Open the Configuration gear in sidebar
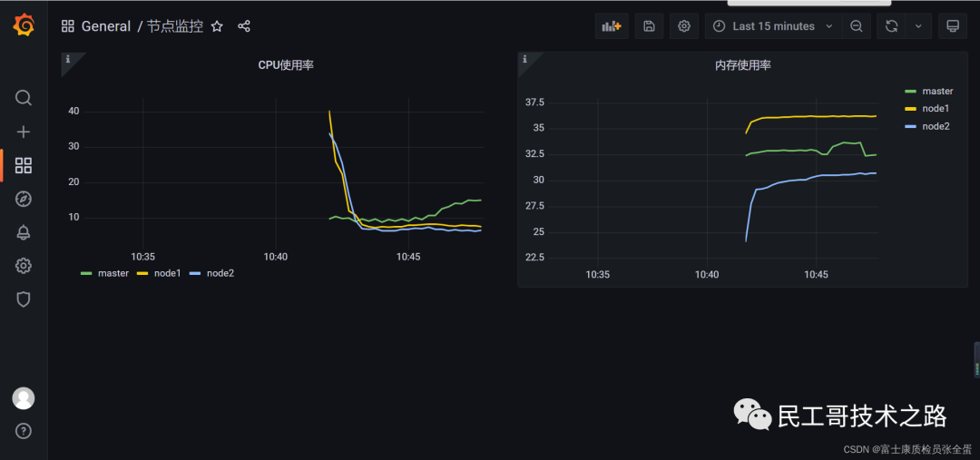Viewport: 980px width, 460px height. 23,266
